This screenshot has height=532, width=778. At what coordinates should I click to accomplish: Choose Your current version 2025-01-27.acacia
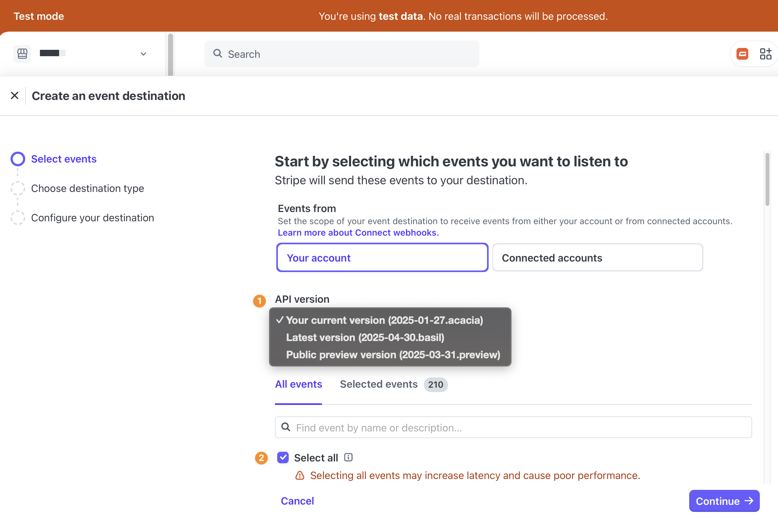point(390,320)
